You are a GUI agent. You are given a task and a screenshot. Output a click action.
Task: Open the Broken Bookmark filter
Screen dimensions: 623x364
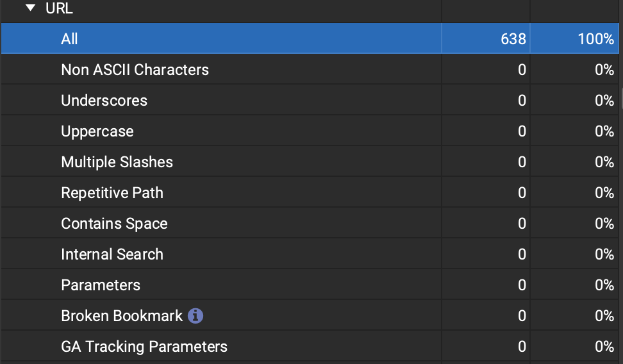click(122, 316)
